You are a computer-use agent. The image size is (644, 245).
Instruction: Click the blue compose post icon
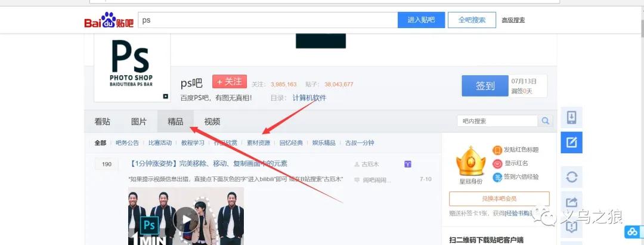click(571, 142)
